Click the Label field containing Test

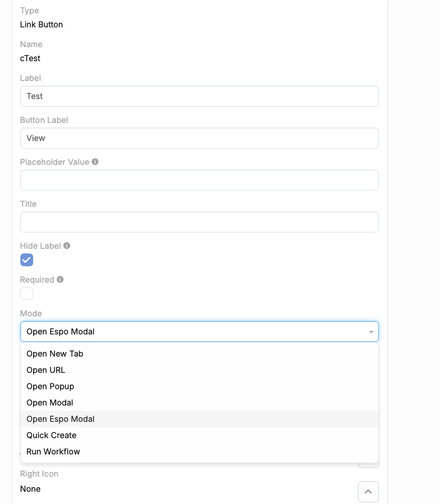click(199, 96)
